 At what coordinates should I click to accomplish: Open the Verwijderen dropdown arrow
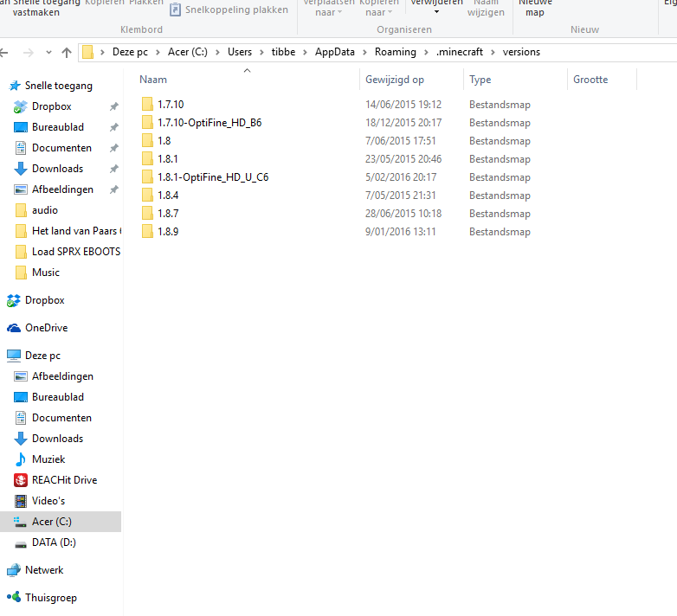coord(436,12)
